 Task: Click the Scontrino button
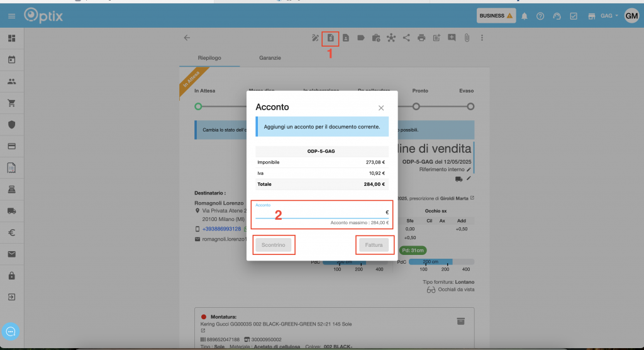(274, 245)
